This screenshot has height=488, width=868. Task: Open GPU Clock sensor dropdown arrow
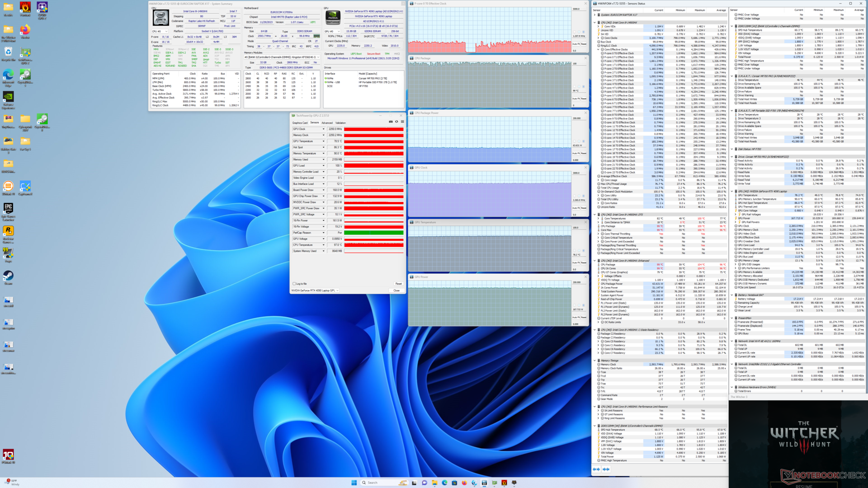pos(323,129)
